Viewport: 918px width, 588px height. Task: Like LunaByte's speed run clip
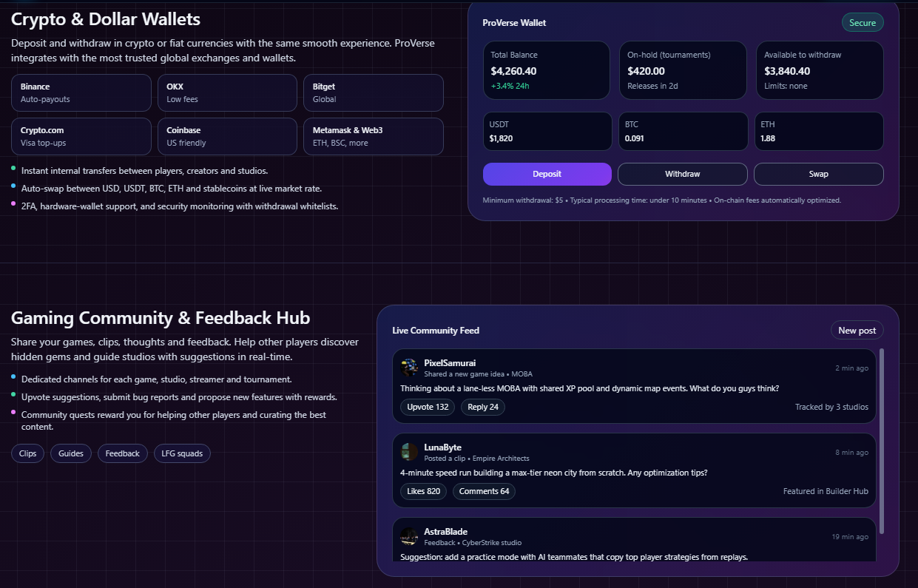pyautogui.click(x=423, y=491)
